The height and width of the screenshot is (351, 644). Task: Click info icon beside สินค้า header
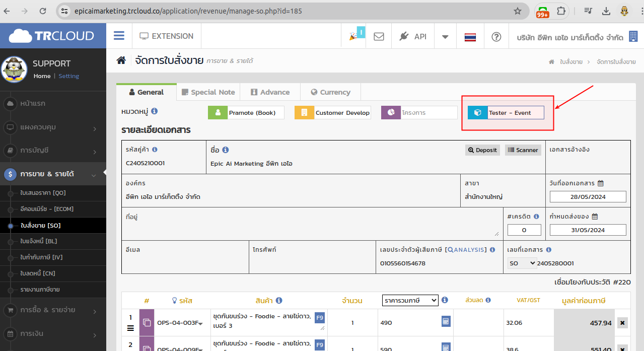(x=279, y=301)
